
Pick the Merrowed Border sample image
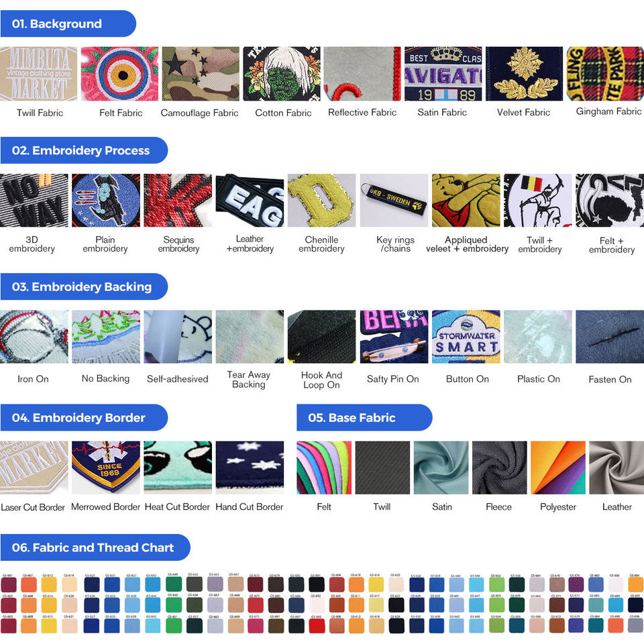[x=106, y=468]
